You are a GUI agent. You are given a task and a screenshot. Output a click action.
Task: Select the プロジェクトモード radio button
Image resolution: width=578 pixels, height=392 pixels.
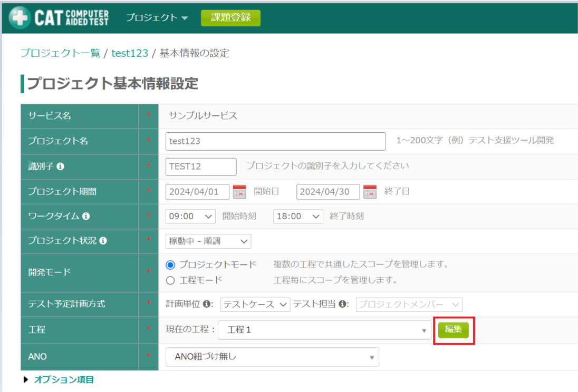pyautogui.click(x=170, y=264)
